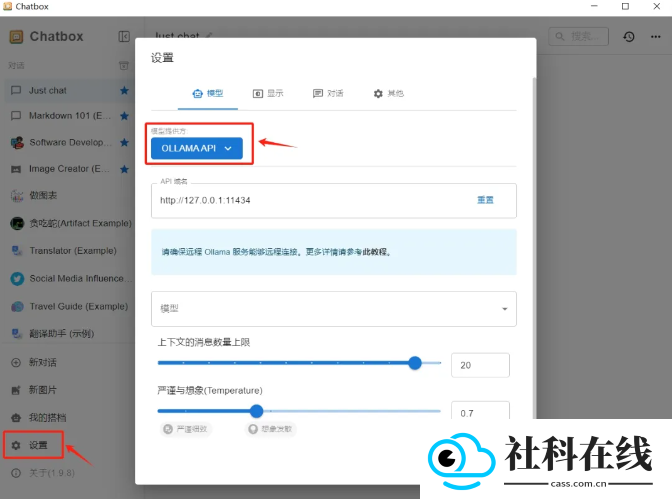Start a conversation via 新对话 label
This screenshot has width=672, height=499.
pos(42,363)
